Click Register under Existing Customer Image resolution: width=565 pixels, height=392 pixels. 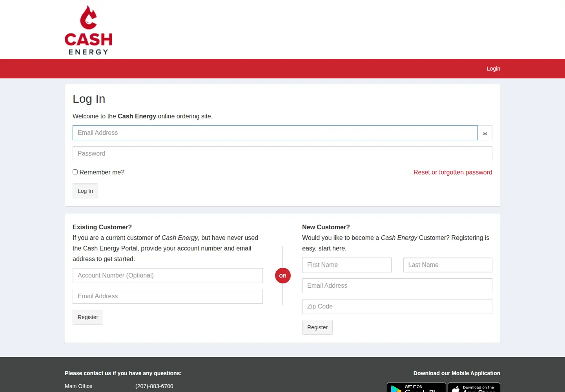click(88, 317)
